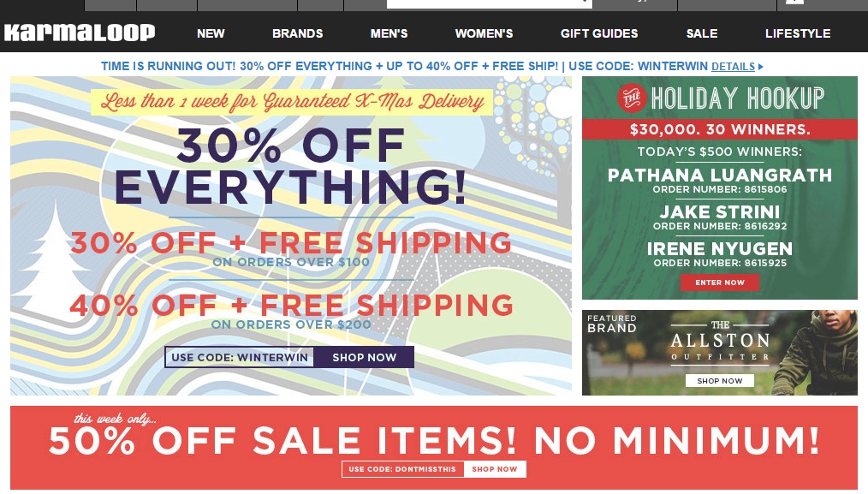Viewport: 868px width, 494px height.
Task: Open the WOMEN'S menu
Action: pos(484,33)
